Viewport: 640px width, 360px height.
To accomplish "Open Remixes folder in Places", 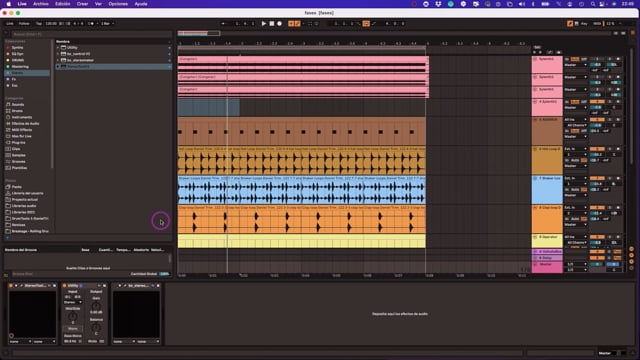I will coord(18,225).
